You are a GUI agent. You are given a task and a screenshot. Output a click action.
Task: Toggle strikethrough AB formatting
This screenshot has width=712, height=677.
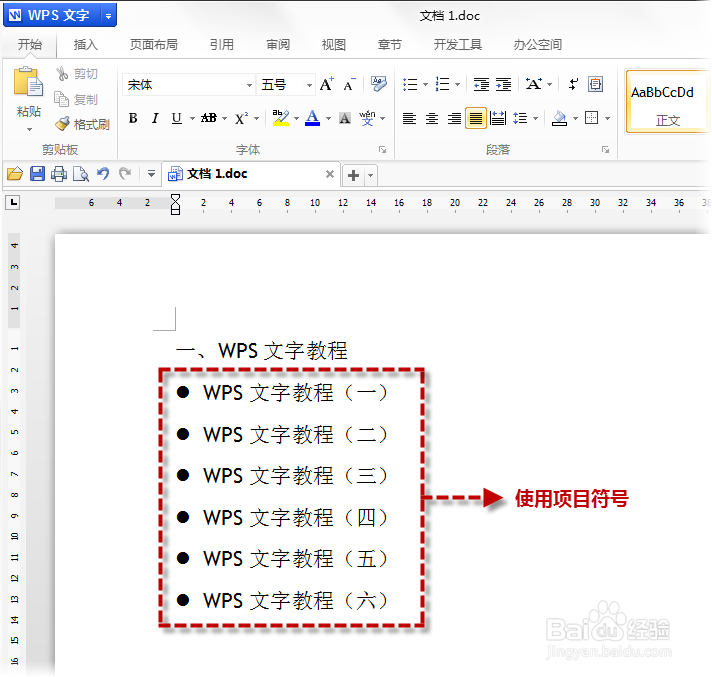point(209,119)
